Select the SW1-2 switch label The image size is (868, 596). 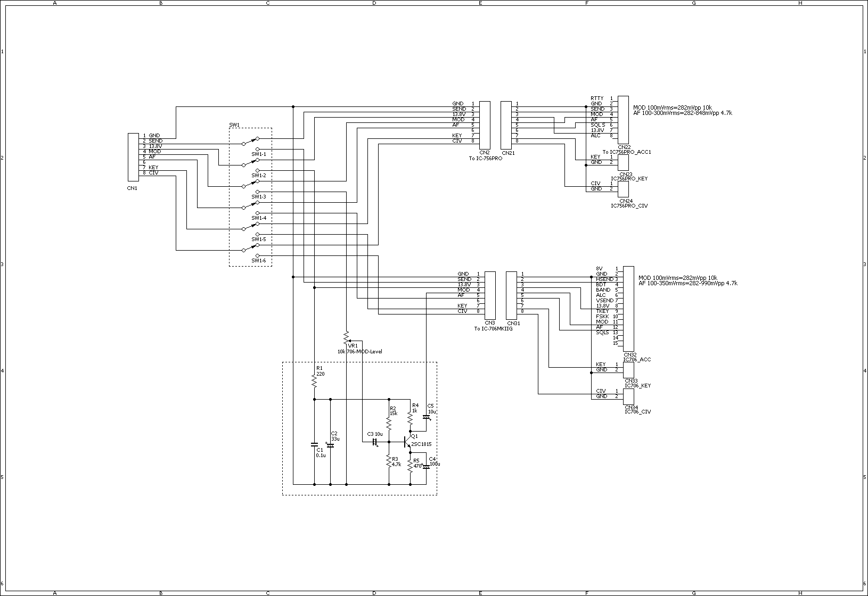[x=259, y=176]
